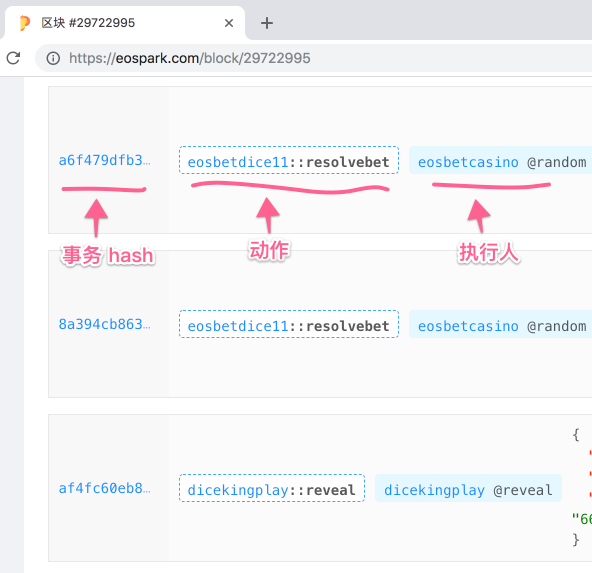The height and width of the screenshot is (573, 592).
Task: Click the dicekingplay::reveal action tag
Action: (x=272, y=488)
